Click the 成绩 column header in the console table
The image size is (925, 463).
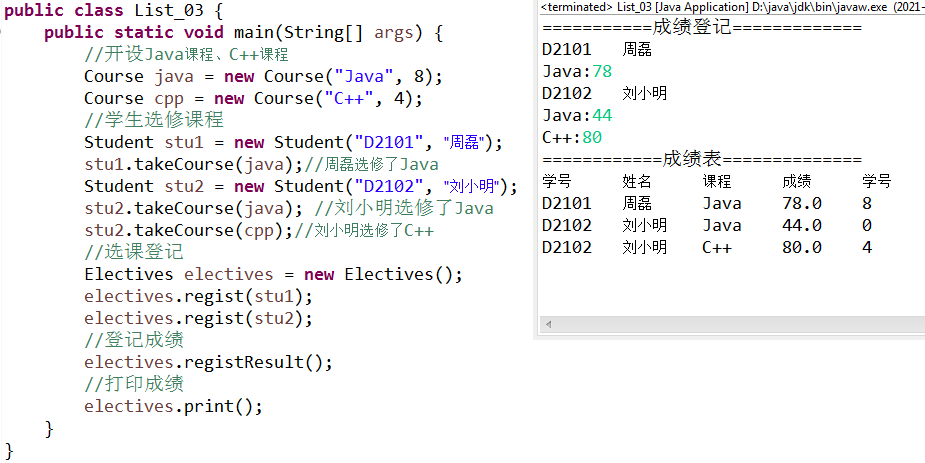tap(797, 182)
